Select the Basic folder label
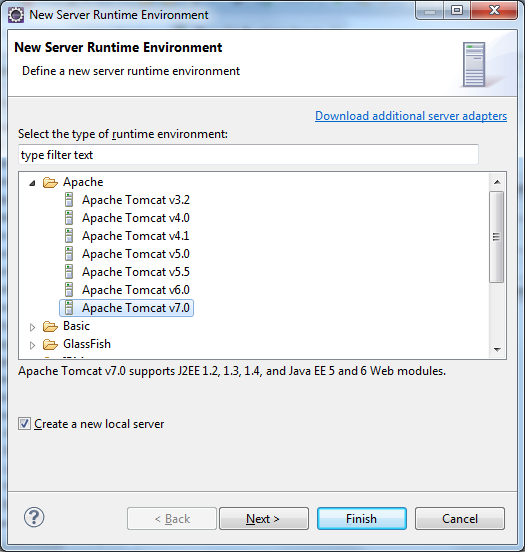This screenshot has height=552, width=525. click(76, 326)
